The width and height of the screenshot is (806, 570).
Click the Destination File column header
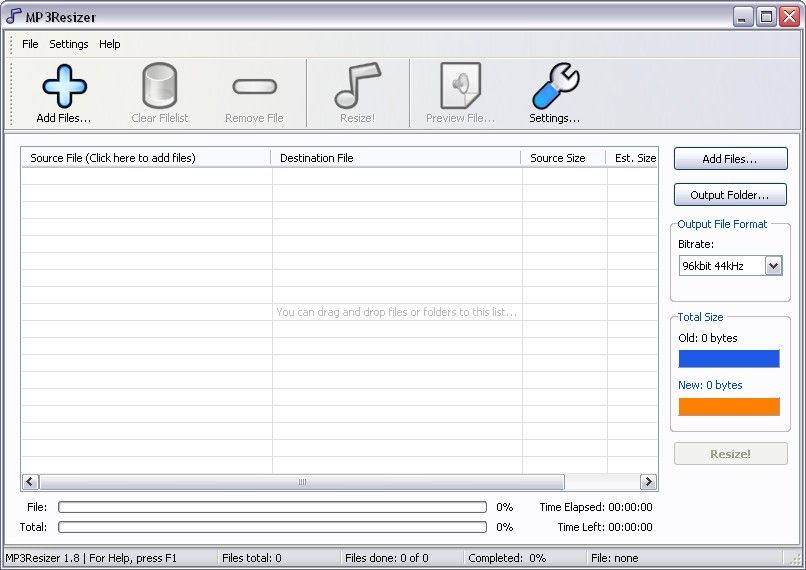396,158
